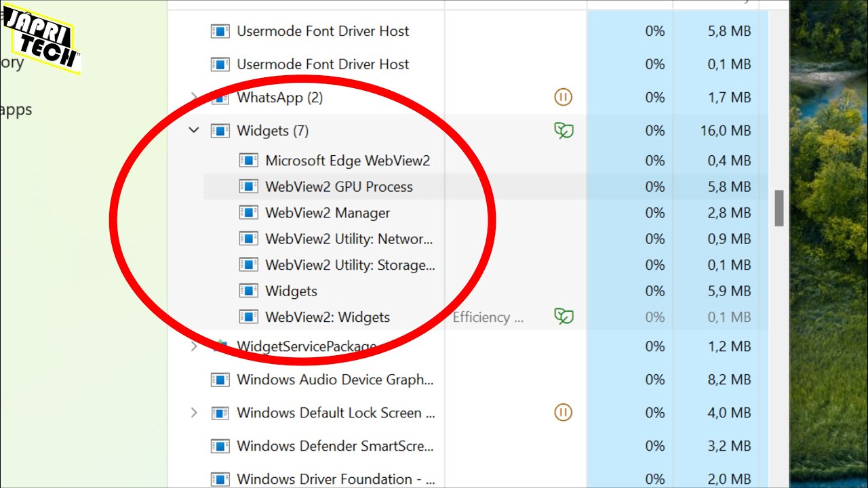Click the suspended icon on Windows Default Lock Screen row

tap(564, 412)
